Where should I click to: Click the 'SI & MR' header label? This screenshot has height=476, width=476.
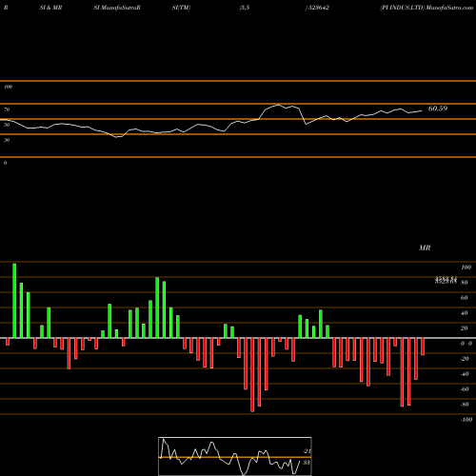tap(50, 8)
